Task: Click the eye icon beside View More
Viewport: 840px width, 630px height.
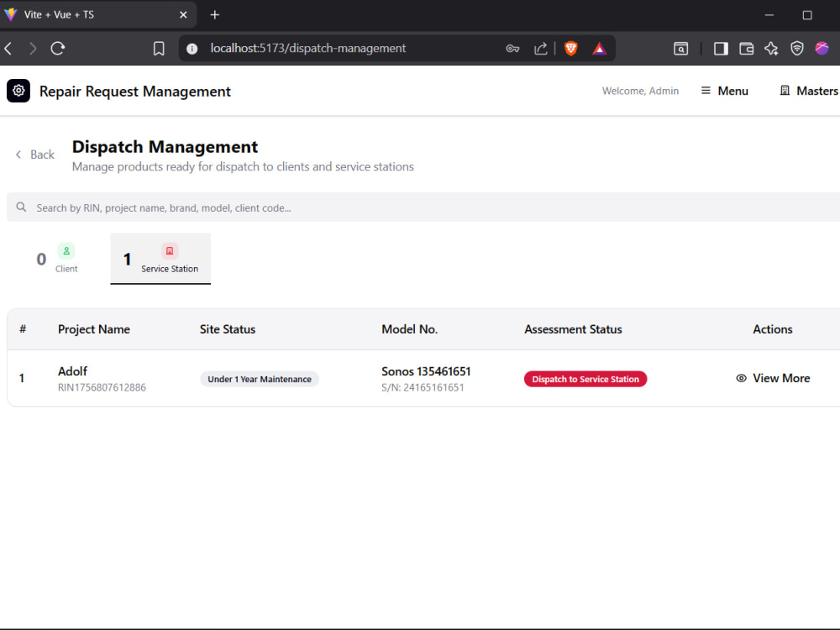Action: (741, 378)
